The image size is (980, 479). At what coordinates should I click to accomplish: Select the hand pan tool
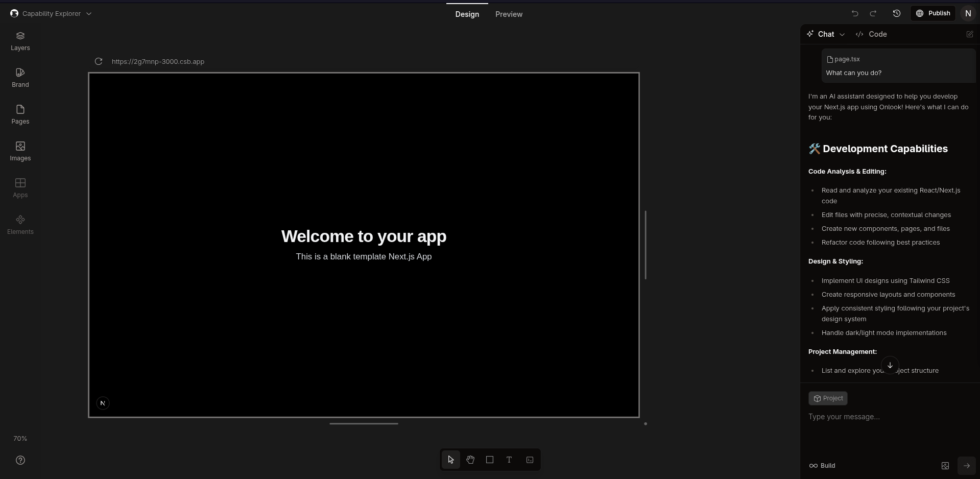(x=470, y=460)
